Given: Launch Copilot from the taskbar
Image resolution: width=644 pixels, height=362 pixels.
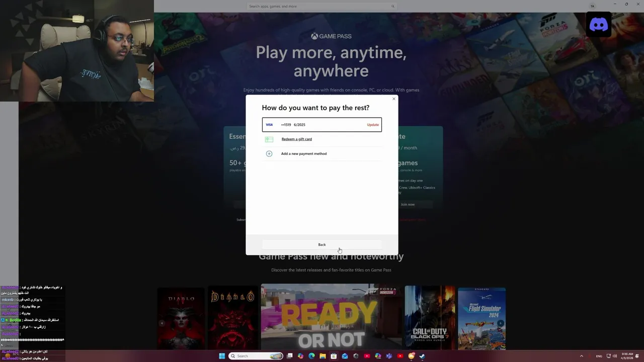Looking at the screenshot, I should pos(300,356).
